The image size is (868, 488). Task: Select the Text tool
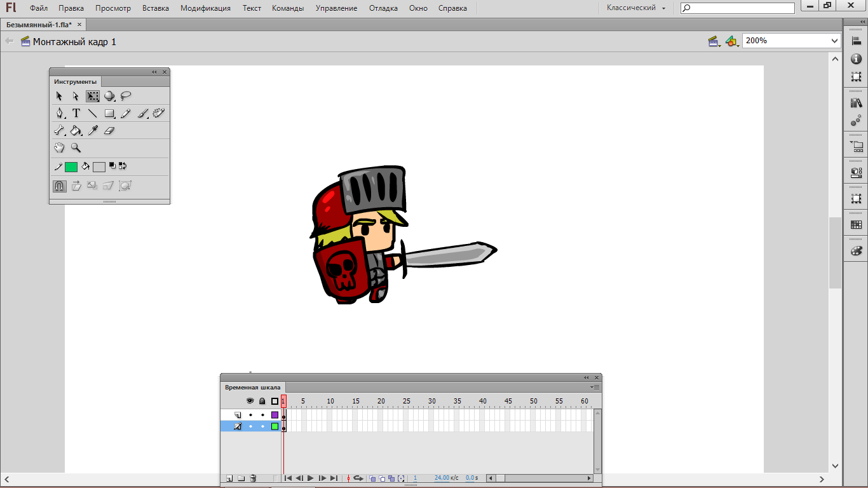[x=76, y=113]
